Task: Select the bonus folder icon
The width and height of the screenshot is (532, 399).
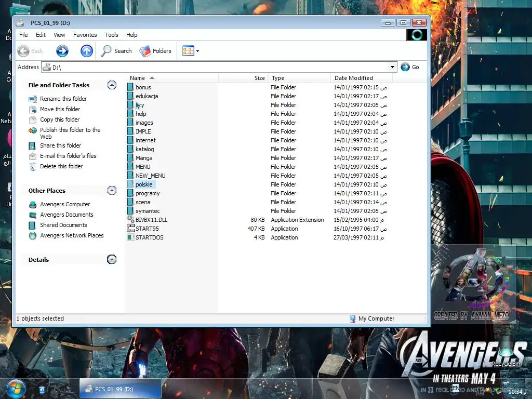Action: pyautogui.click(x=130, y=87)
